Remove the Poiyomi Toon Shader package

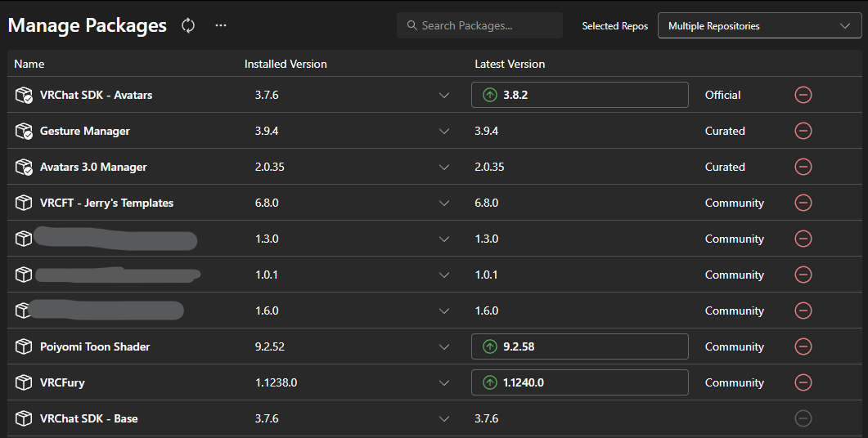(803, 346)
